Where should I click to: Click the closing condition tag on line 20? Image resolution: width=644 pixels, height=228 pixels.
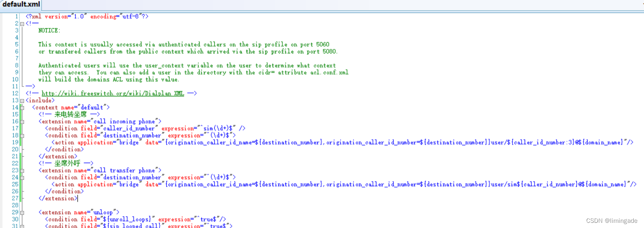[64, 150]
